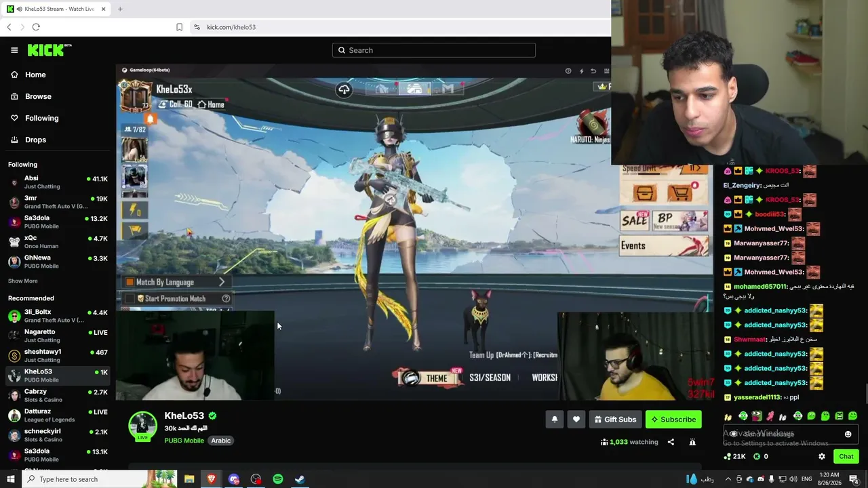The image size is (868, 488).
Task: Bookmark this page using the bookmark icon
Action: click(179, 27)
